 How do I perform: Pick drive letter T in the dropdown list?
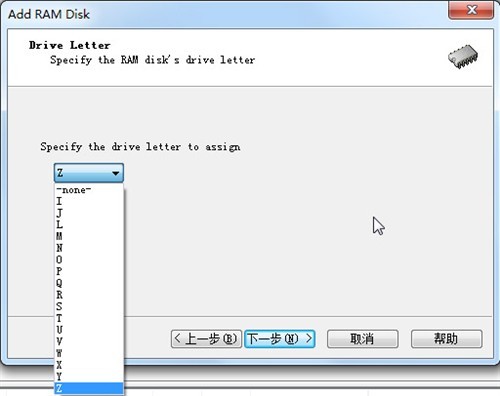point(89,318)
